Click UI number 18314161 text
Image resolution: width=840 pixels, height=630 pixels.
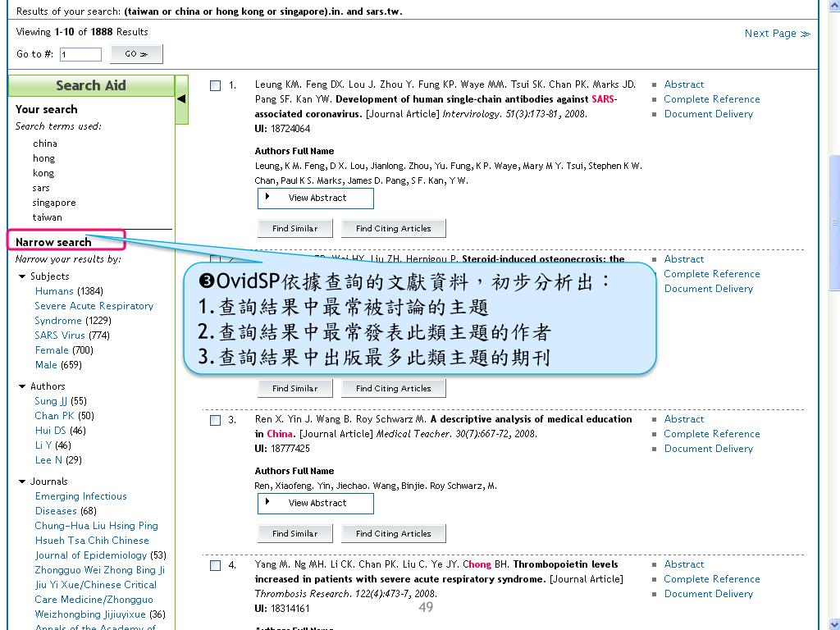tap(290, 609)
